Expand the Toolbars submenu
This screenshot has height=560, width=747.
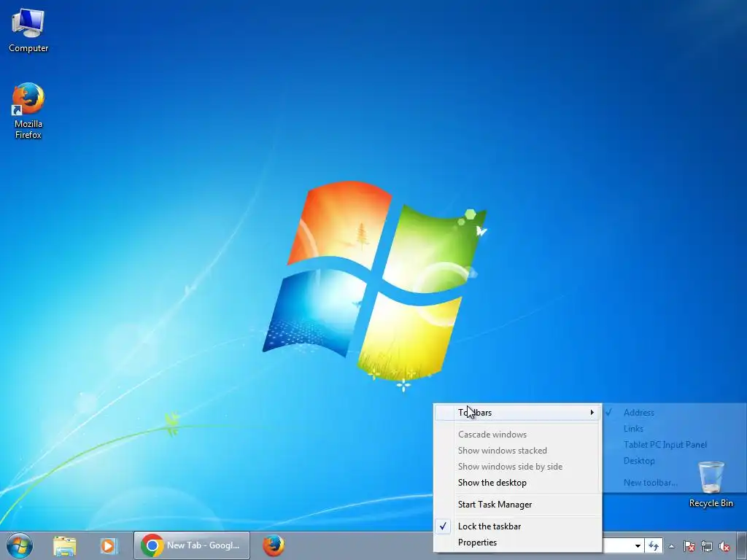518,413
